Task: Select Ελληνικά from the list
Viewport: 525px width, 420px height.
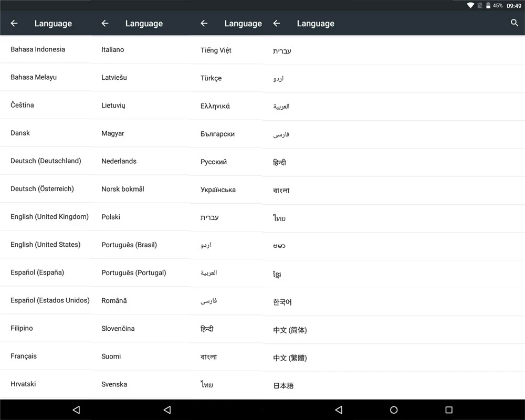Action: [x=226, y=106]
